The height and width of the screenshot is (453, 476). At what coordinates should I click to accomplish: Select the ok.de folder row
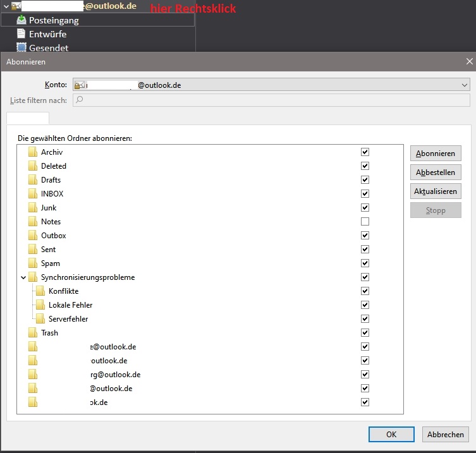[x=210, y=402]
